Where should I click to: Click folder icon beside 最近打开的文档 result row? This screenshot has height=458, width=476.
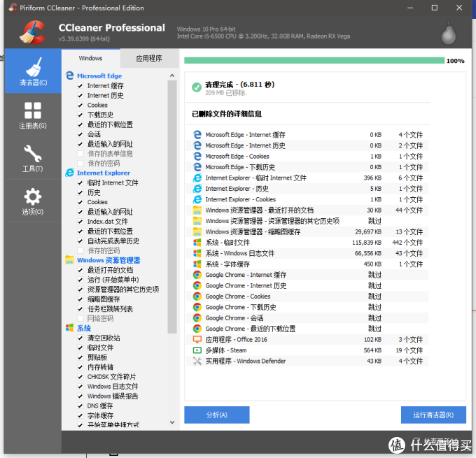click(x=197, y=210)
